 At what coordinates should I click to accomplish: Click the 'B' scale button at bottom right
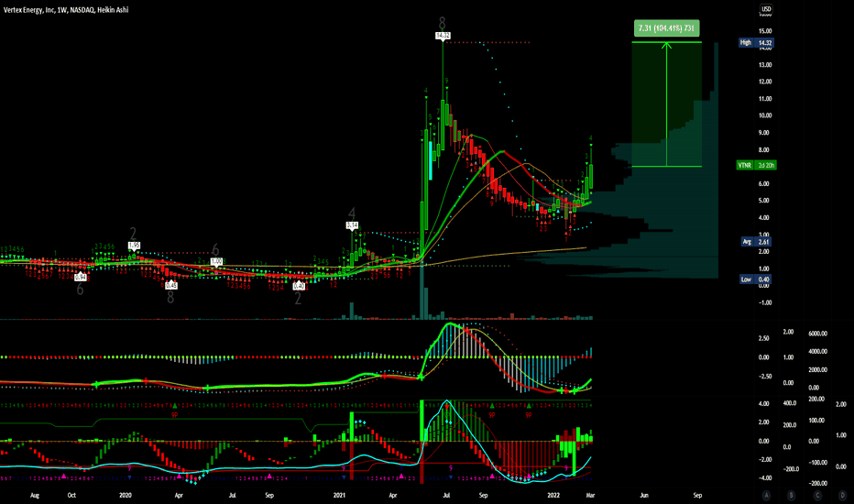click(x=791, y=495)
